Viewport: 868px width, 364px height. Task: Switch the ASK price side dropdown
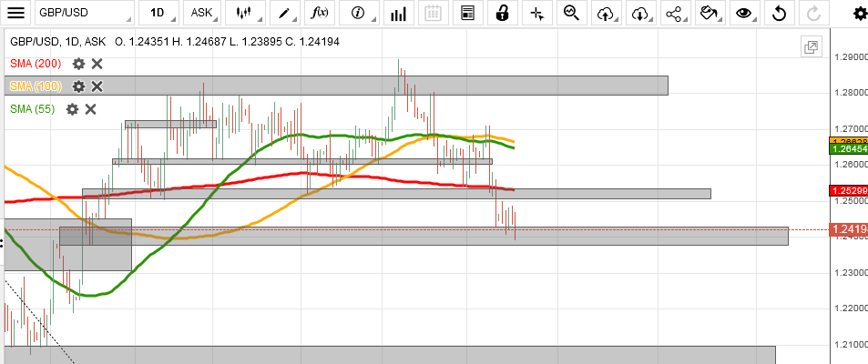click(x=202, y=13)
